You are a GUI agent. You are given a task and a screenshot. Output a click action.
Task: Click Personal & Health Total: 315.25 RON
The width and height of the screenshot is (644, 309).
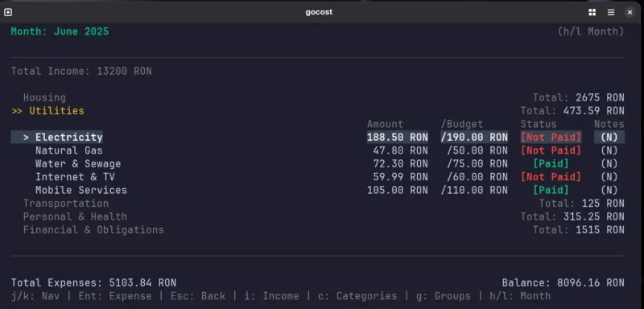(x=572, y=216)
